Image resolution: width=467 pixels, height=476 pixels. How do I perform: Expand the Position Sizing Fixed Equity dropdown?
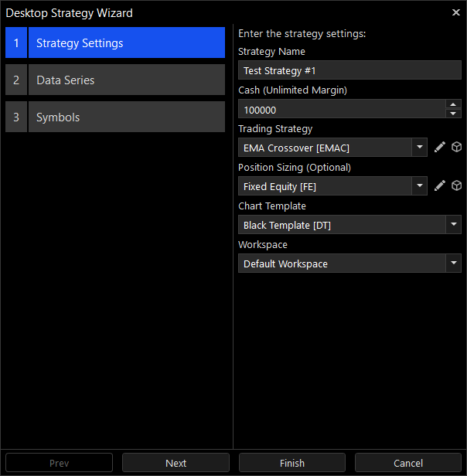pos(419,186)
